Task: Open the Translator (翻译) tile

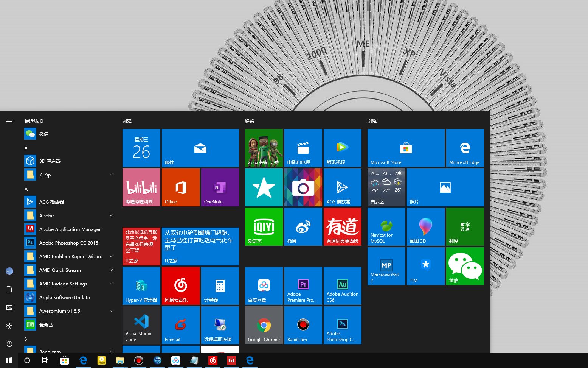Action: (465, 227)
